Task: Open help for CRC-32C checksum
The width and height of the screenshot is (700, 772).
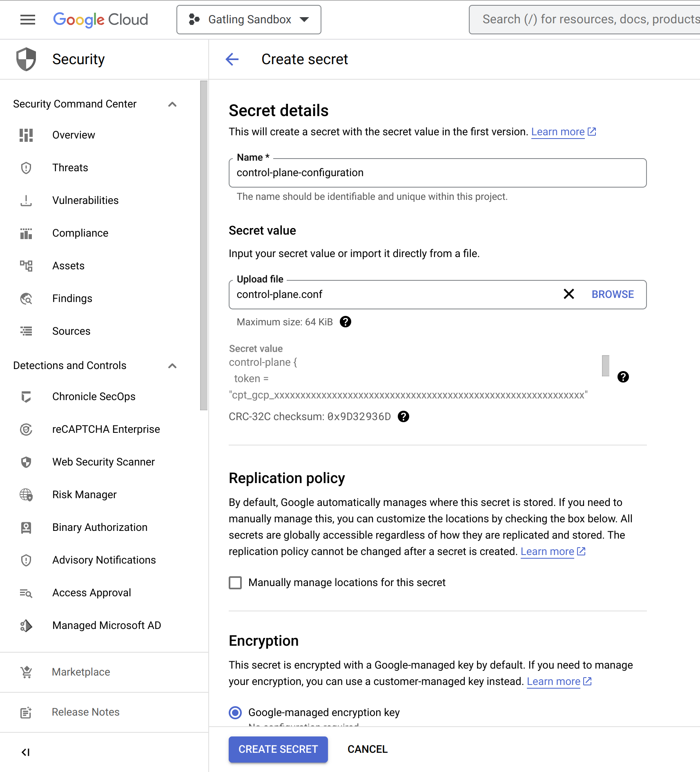Action: [x=404, y=416]
